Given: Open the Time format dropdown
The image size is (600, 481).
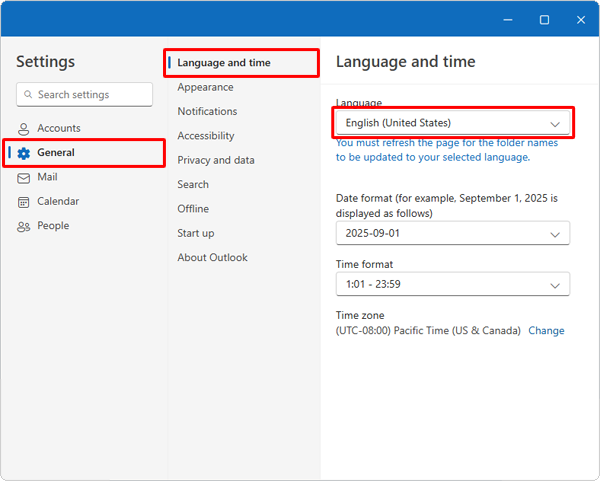Looking at the screenshot, I should pos(453,284).
